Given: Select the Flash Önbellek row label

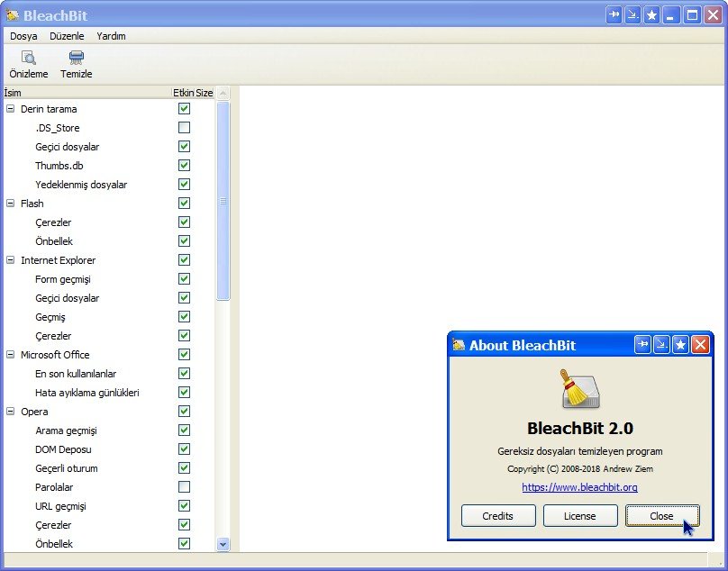Looking at the screenshot, I should coord(54,241).
